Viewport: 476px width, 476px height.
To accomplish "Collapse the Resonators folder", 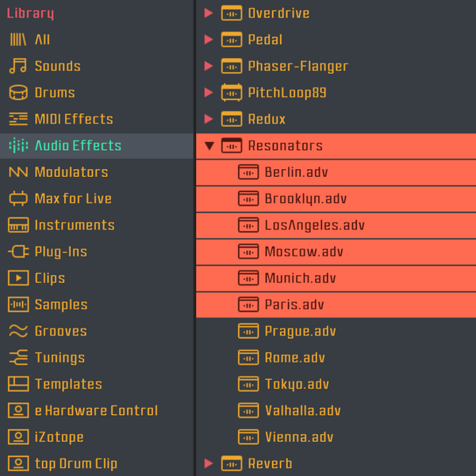I will pyautogui.click(x=209, y=146).
